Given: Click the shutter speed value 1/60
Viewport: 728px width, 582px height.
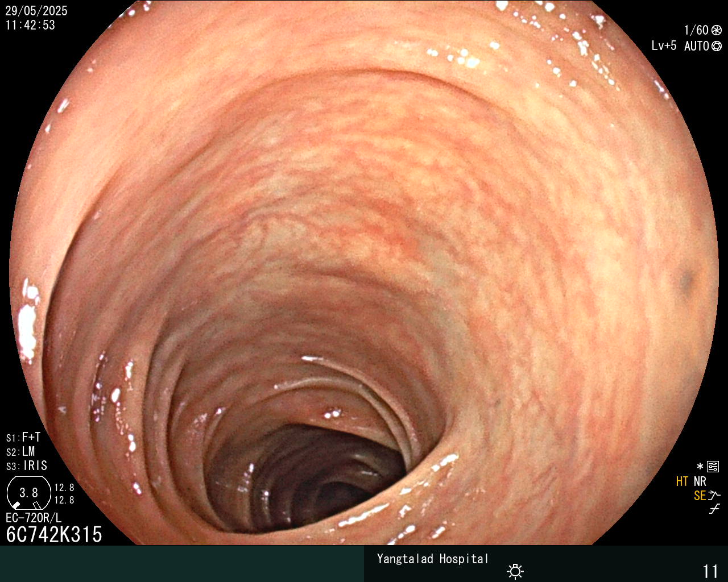Looking at the screenshot, I should 696,30.
